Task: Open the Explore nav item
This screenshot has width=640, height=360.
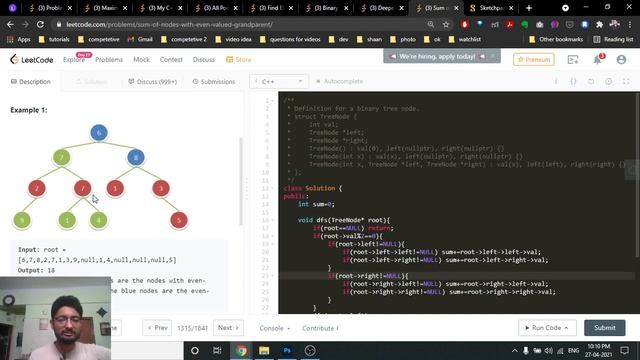Action: [x=74, y=60]
